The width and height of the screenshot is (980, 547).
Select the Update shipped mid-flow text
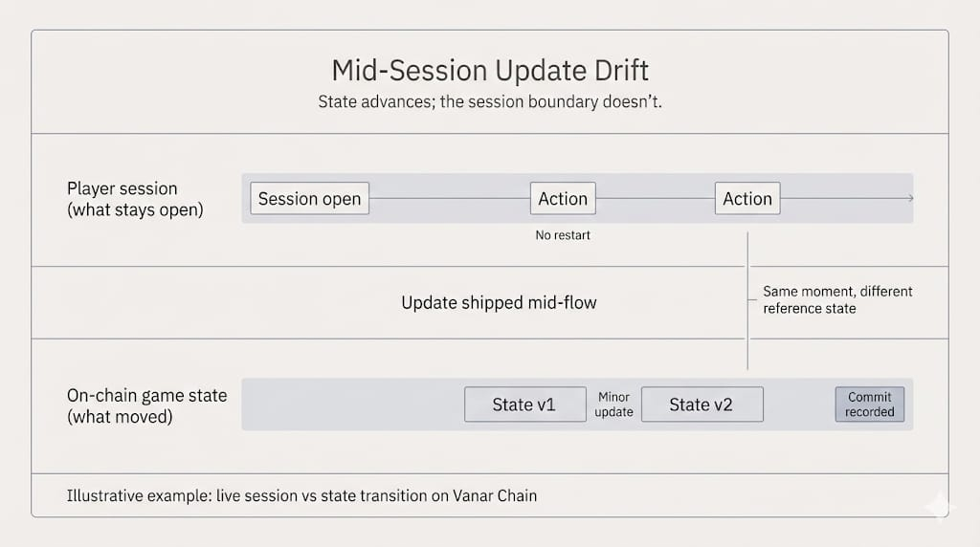pyautogui.click(x=499, y=303)
